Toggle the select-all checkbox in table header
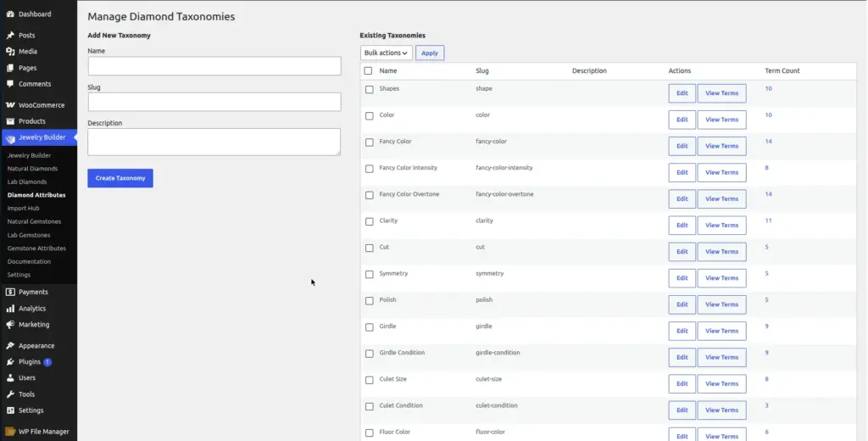 (368, 71)
